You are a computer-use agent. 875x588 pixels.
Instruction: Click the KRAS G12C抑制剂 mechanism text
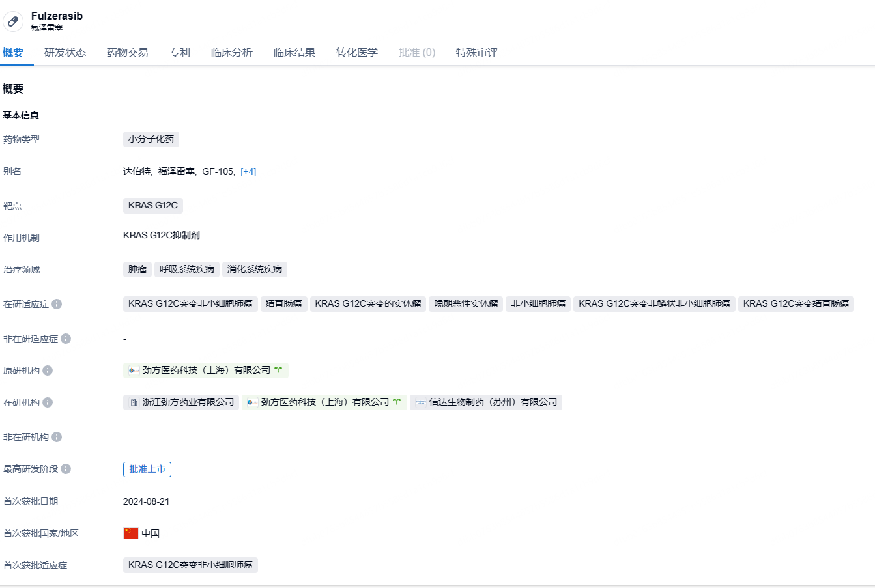pos(162,236)
